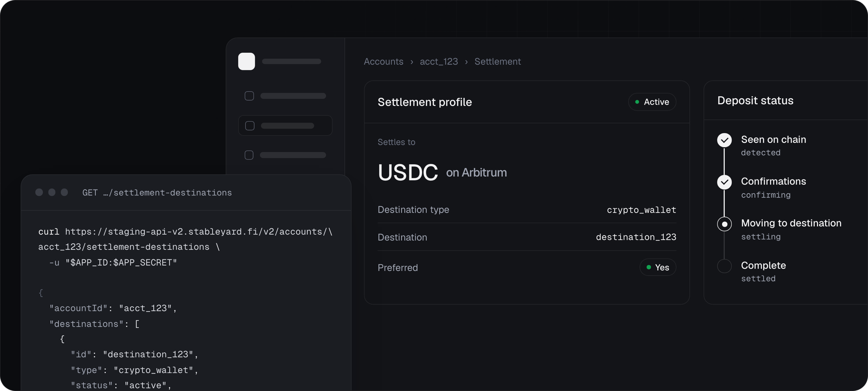Click the confirming status text

point(766,195)
